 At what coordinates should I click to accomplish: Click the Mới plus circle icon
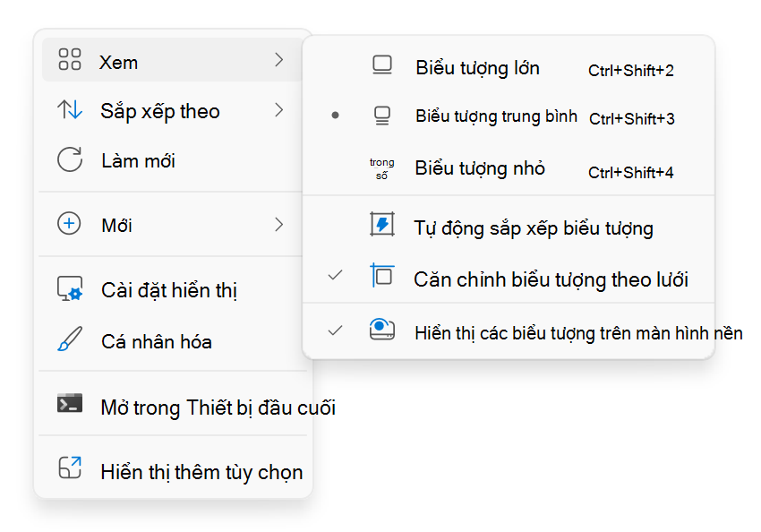click(x=69, y=224)
